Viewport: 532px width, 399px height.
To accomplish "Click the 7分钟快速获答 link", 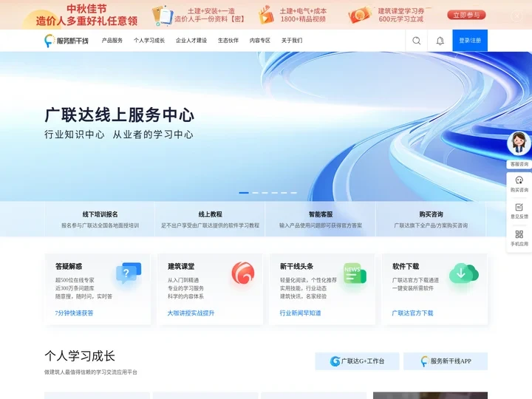I will pos(74,313).
